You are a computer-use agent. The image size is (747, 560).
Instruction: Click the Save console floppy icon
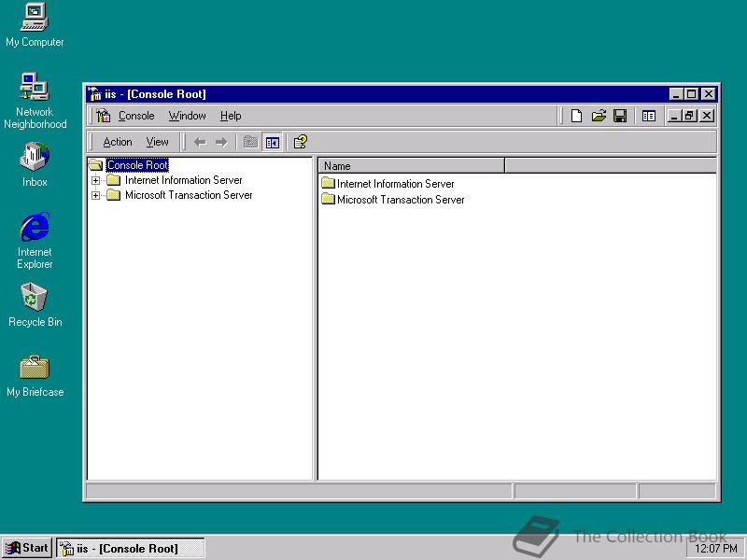620,116
